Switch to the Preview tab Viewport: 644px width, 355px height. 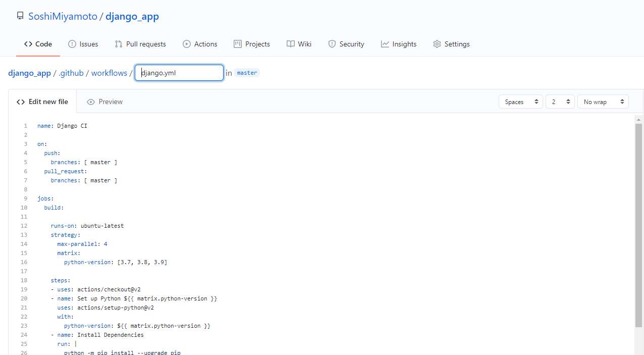(105, 102)
